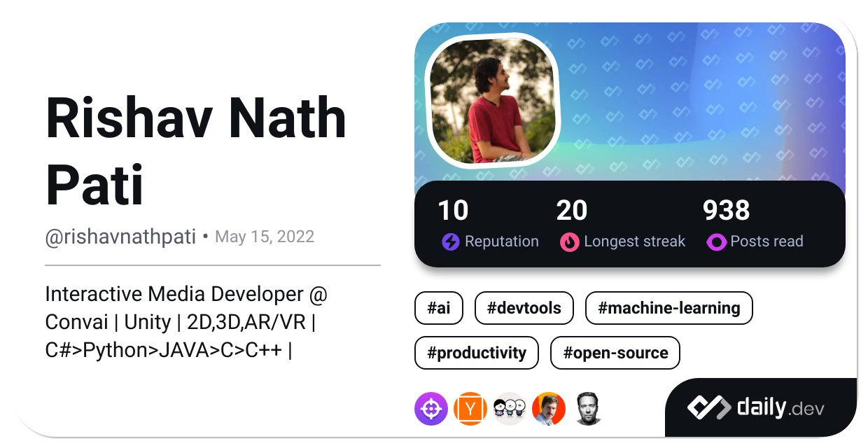Image resolution: width=868 pixels, height=448 pixels.
Task: Click the black-and-white portrait source icon
Action: coord(588,409)
